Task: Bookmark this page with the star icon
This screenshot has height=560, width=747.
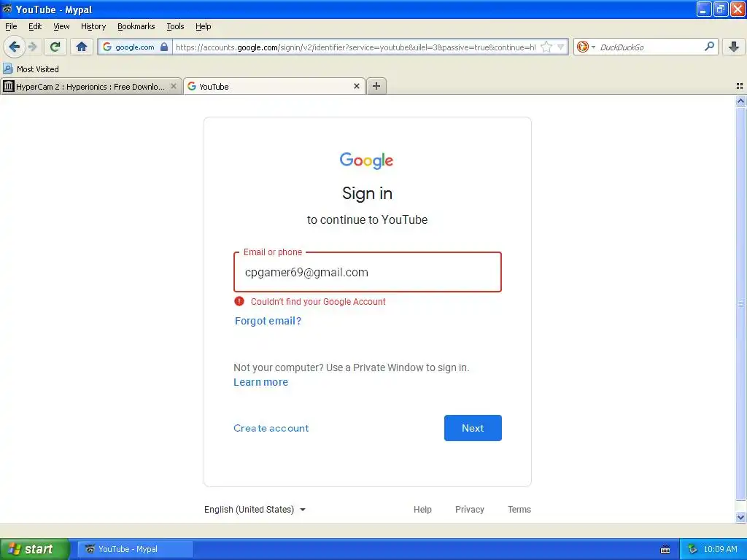Action: coord(546,47)
